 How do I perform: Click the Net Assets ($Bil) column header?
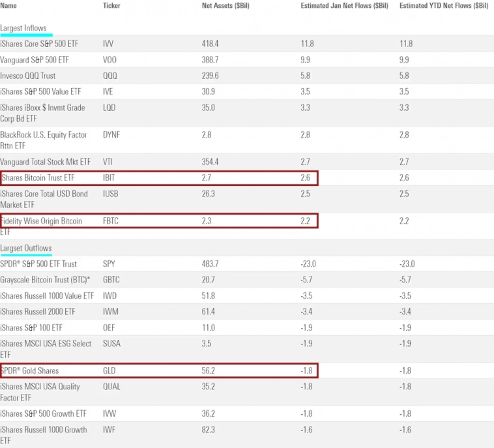(x=225, y=5)
